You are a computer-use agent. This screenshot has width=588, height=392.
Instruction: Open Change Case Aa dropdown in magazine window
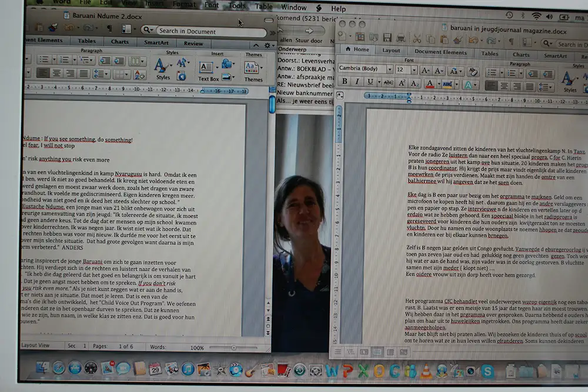(455, 71)
